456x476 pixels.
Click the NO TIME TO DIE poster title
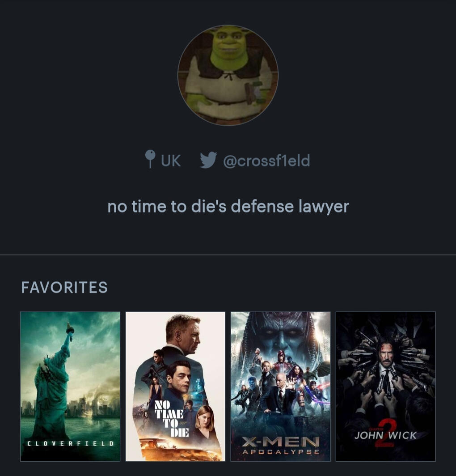tap(172, 419)
